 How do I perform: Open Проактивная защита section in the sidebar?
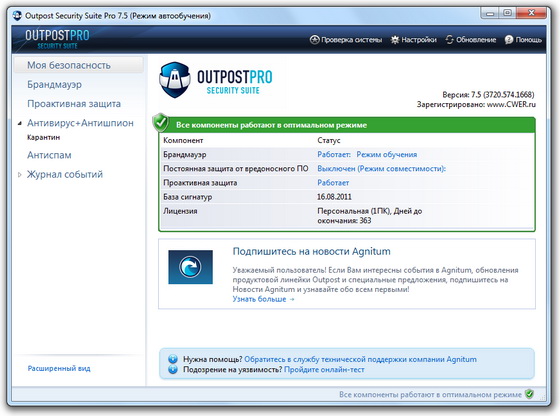pos(74,104)
